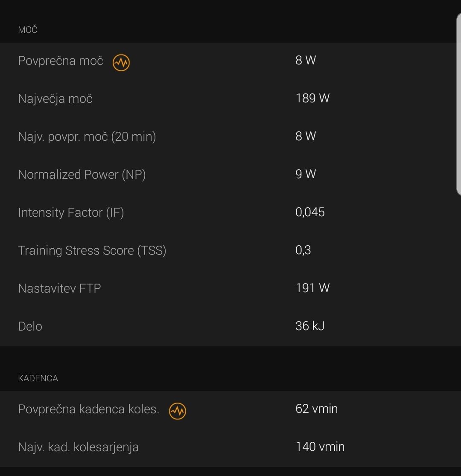Tap the Intensity Factor (IF) label

tap(71, 212)
